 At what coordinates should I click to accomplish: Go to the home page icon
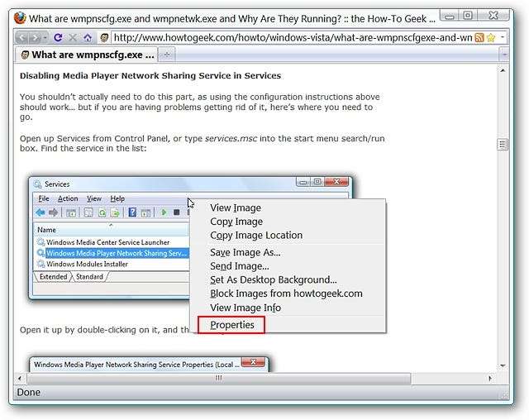pyautogui.click(x=88, y=37)
